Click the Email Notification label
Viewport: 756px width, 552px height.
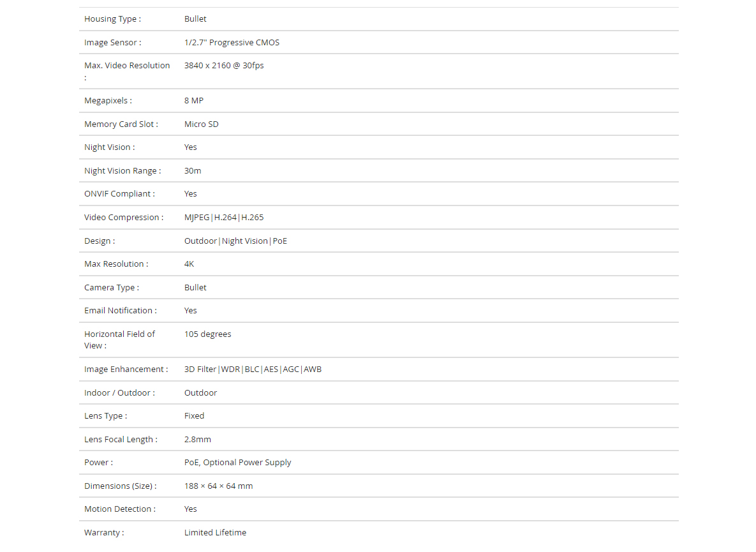coord(121,311)
